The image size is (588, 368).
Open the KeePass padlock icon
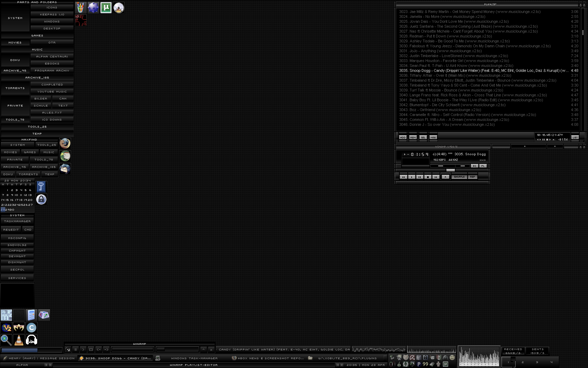[x=41, y=199]
